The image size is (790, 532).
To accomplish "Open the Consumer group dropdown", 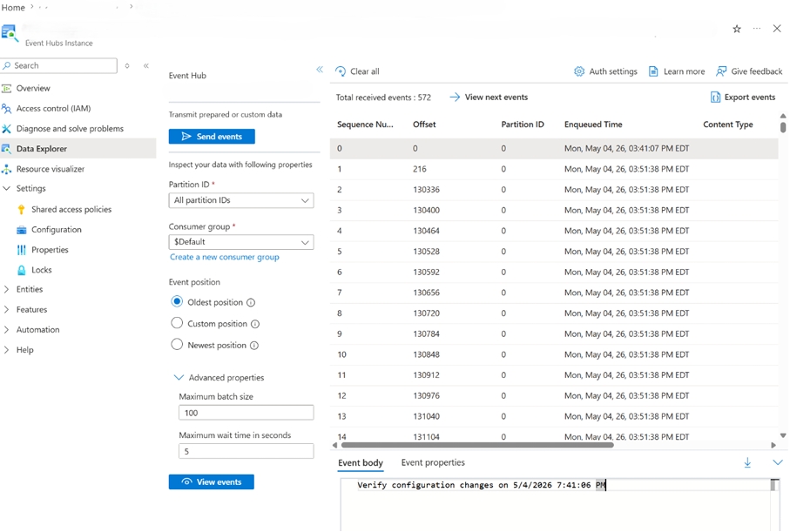I will click(x=241, y=242).
